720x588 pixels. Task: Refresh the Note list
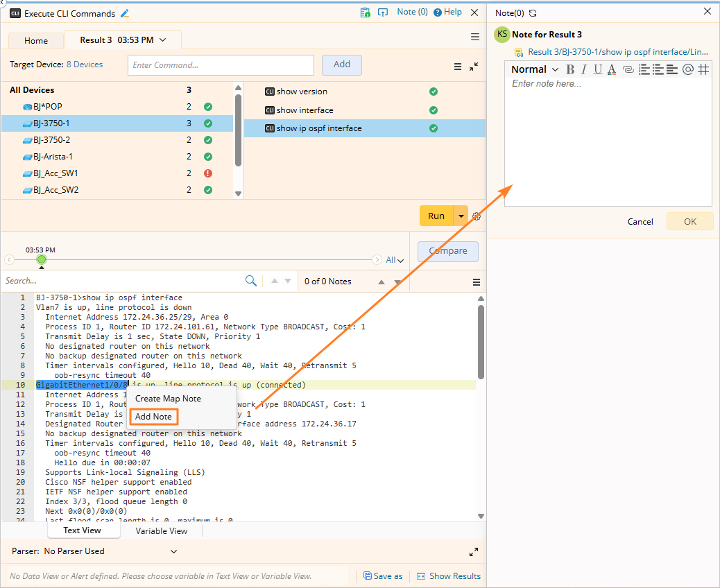(x=533, y=13)
